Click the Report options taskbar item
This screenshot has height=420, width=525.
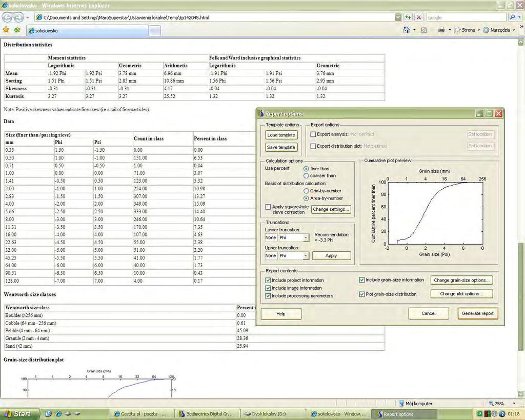405,414
